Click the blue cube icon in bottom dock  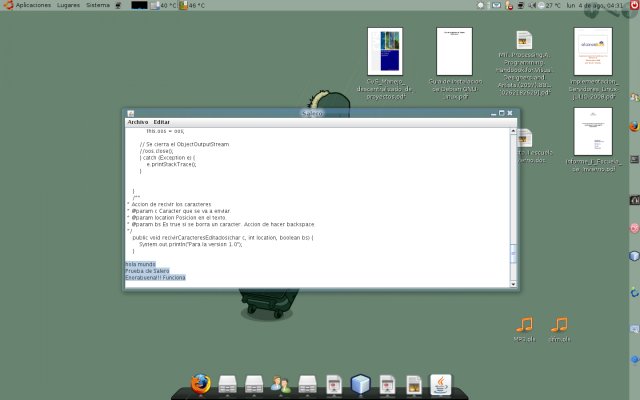click(x=360, y=384)
